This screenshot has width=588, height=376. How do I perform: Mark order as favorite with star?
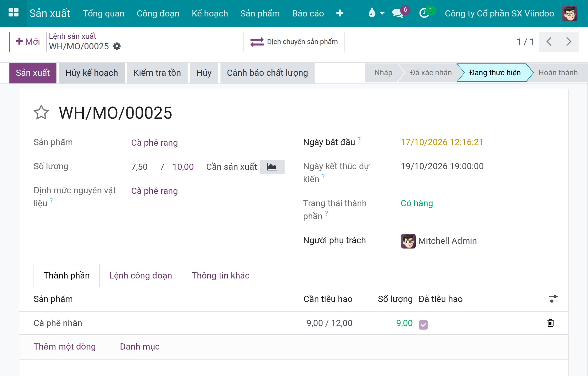(41, 113)
